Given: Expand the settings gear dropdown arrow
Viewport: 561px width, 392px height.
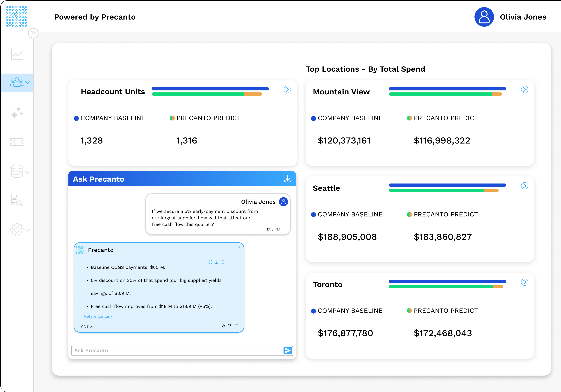Looking at the screenshot, I should pyautogui.click(x=27, y=230).
